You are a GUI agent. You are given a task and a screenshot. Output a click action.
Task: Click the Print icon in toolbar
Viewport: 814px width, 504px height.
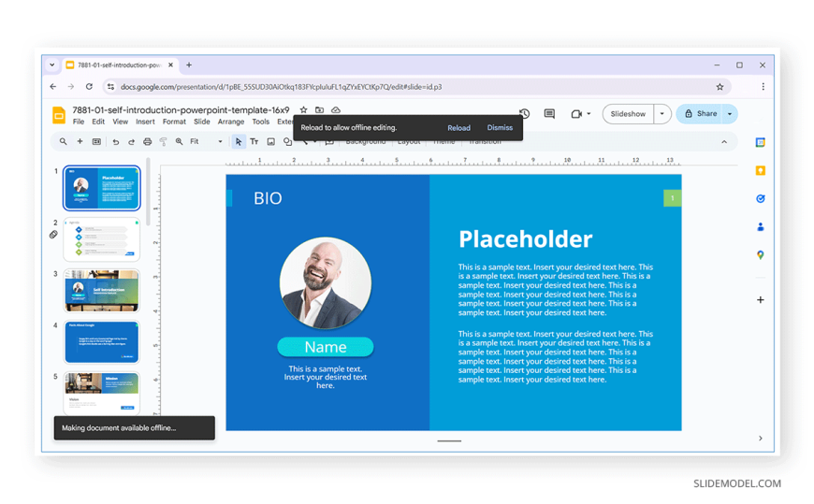tap(148, 142)
